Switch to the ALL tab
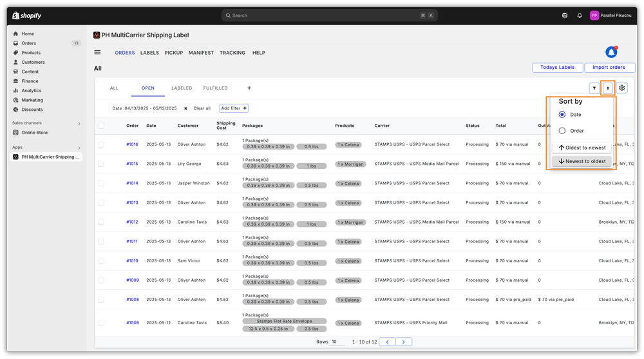Image resolution: width=644 pixels, height=359 pixels. [114, 88]
